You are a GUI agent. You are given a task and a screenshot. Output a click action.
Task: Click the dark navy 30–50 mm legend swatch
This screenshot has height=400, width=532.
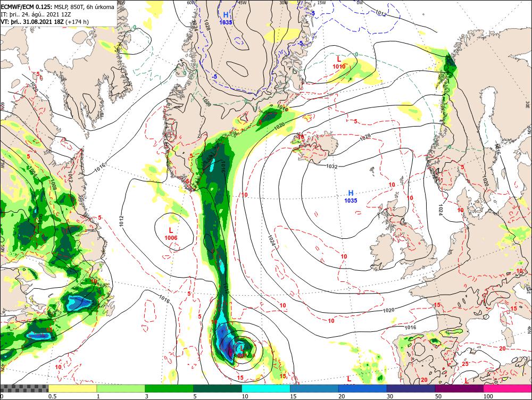click(411, 388)
